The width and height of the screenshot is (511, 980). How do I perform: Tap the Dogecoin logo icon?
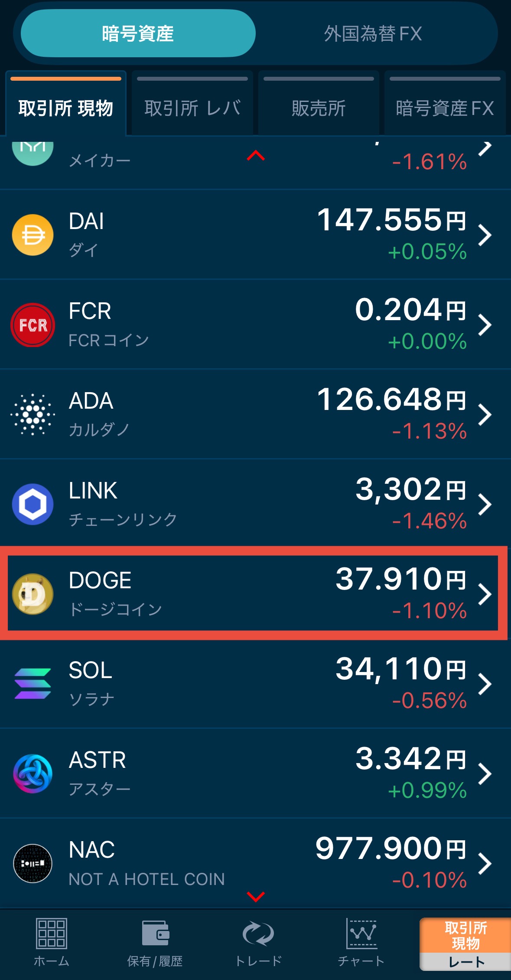click(x=33, y=594)
